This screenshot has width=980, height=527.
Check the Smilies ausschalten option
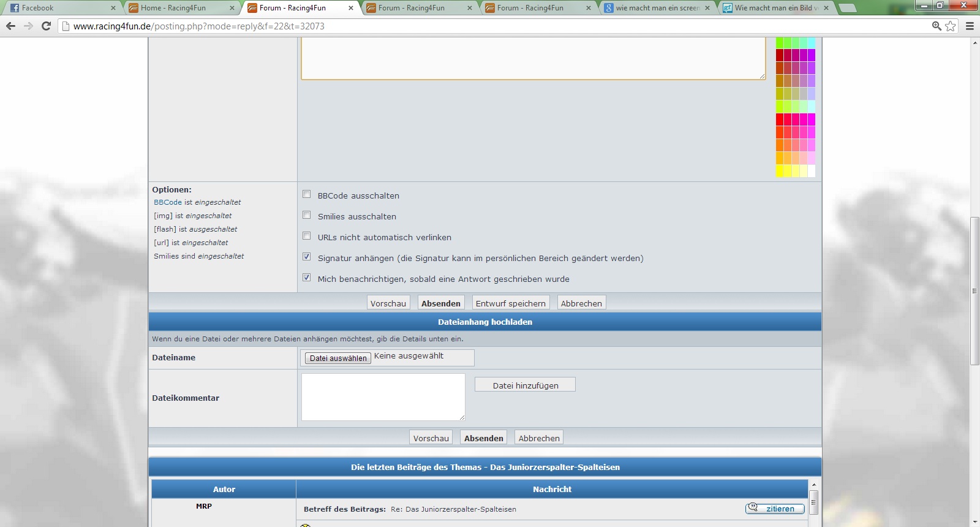307,215
